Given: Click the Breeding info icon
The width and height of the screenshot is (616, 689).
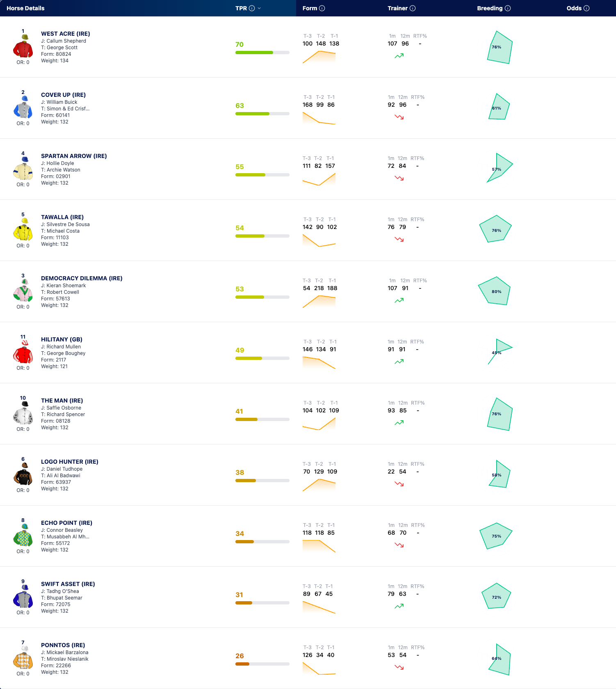Looking at the screenshot, I should pos(508,8).
